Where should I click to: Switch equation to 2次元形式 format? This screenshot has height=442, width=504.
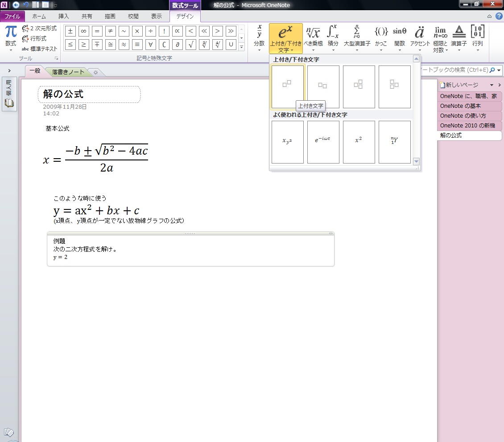point(39,28)
